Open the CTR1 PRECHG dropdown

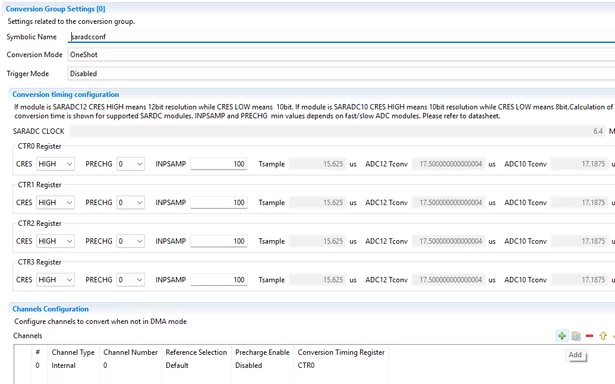(x=131, y=202)
